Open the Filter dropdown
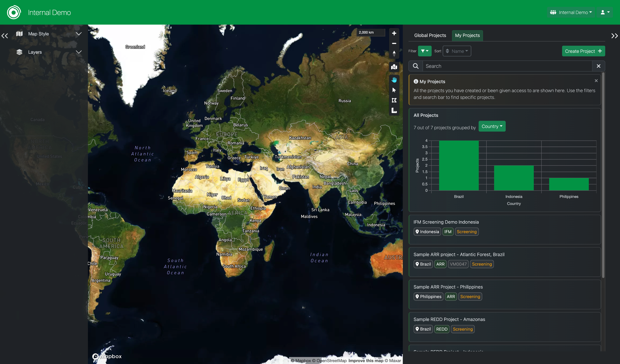This screenshot has width=620, height=364. [424, 51]
